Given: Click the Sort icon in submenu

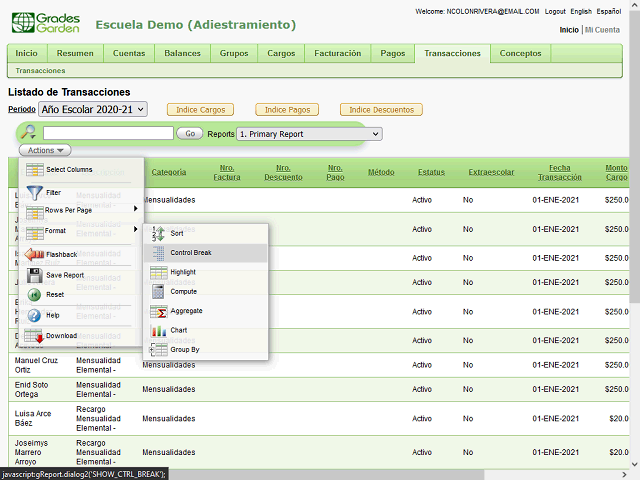Looking at the screenshot, I should tap(158, 233).
